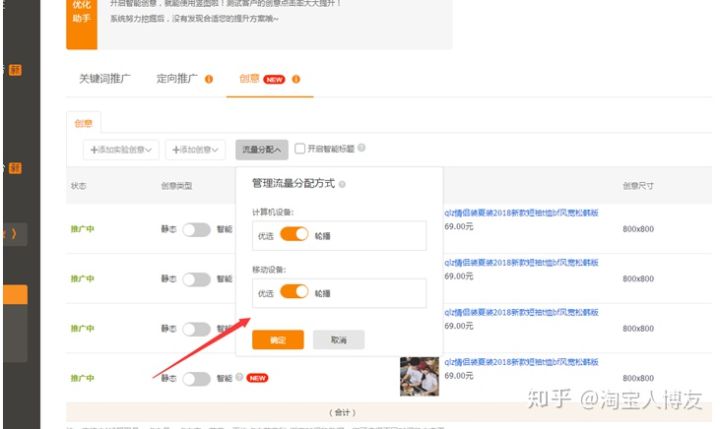720x429 pixels.
Task: Collapse the 流量分配 dropdown button
Action: point(262,150)
